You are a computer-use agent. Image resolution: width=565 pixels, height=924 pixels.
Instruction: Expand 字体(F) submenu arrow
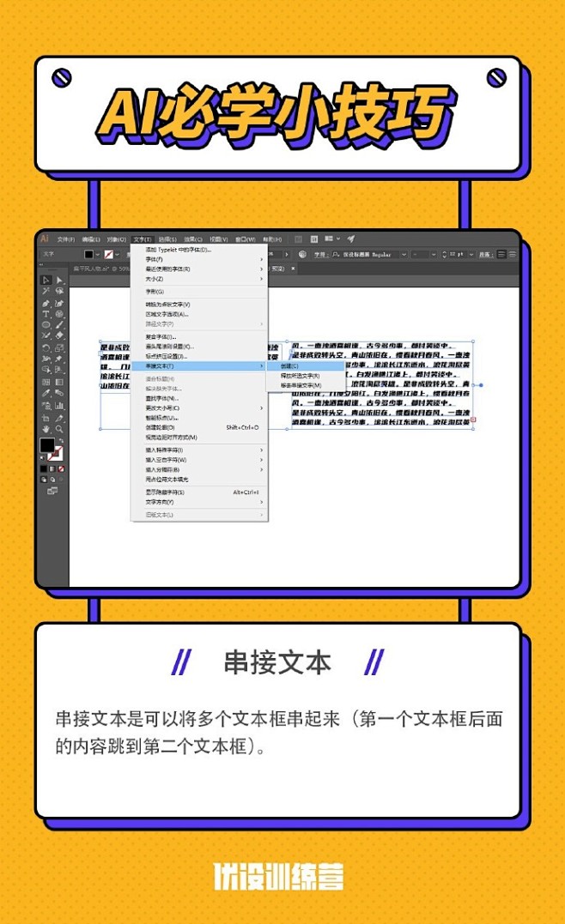261,259
